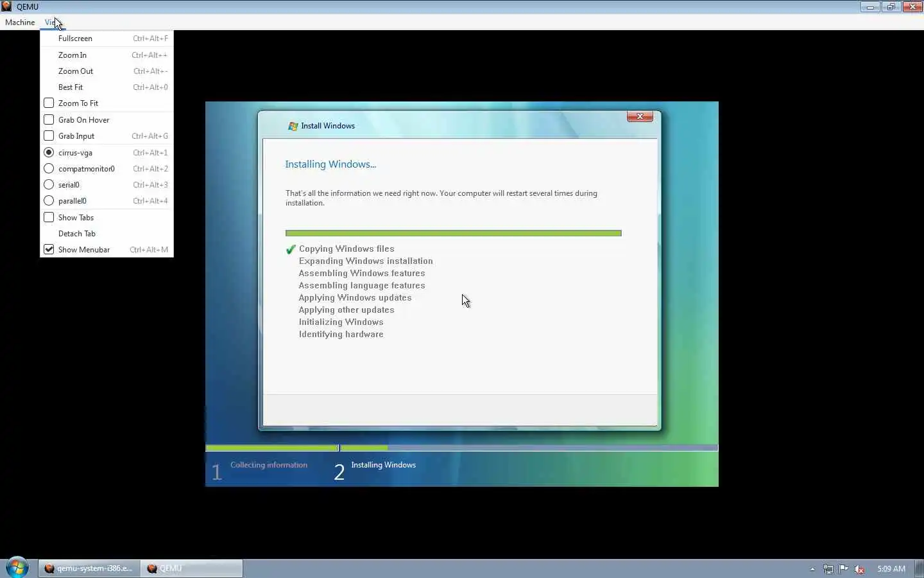Viewport: 924px width, 578px height.
Task: Click Expanding Windows installation text
Action: tap(366, 261)
